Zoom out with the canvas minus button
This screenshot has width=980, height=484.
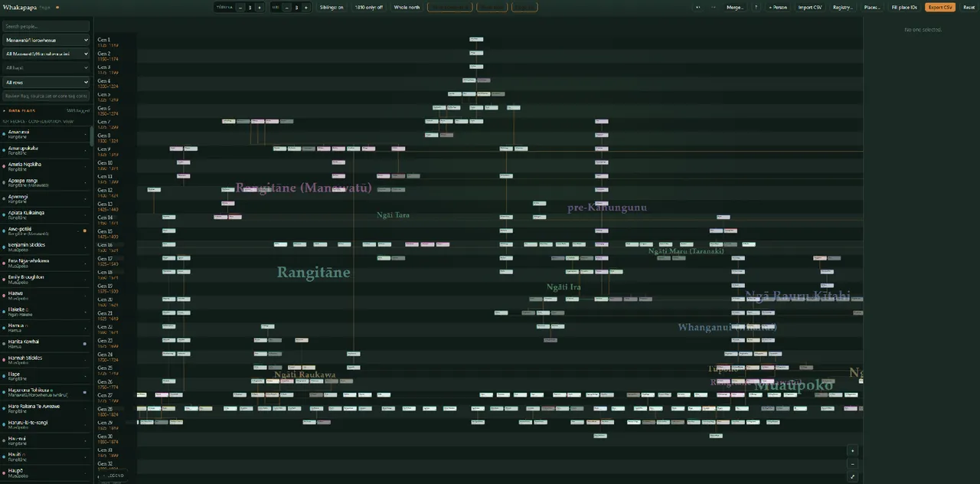tap(853, 463)
